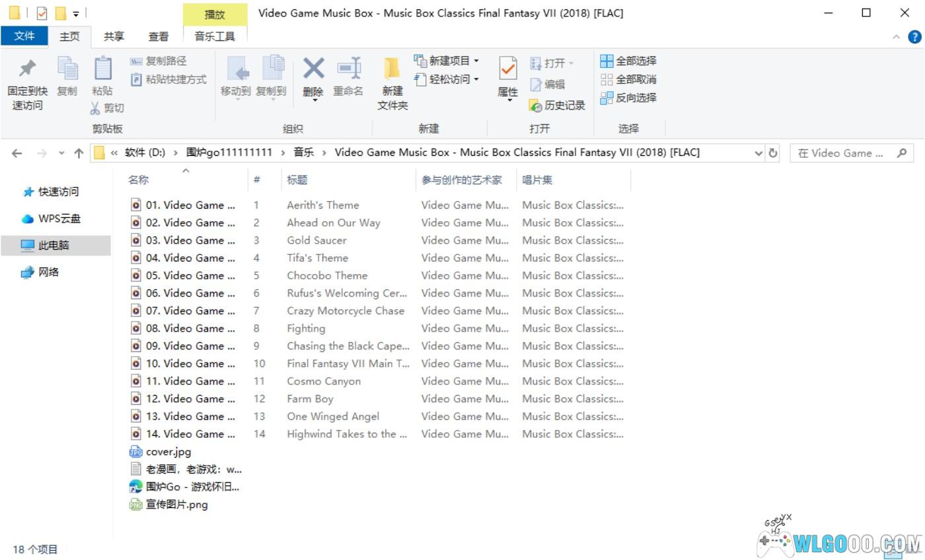Click the New Folder icon
925x560 pixels.
[392, 69]
